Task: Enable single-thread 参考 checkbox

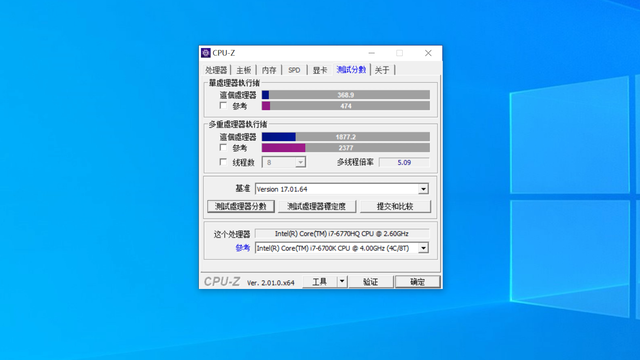Action: (223, 106)
